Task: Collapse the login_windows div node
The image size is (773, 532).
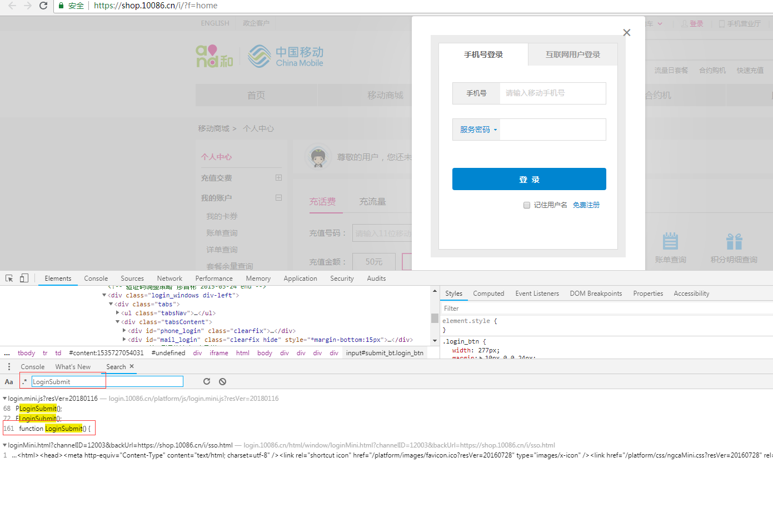Action: coord(104,295)
